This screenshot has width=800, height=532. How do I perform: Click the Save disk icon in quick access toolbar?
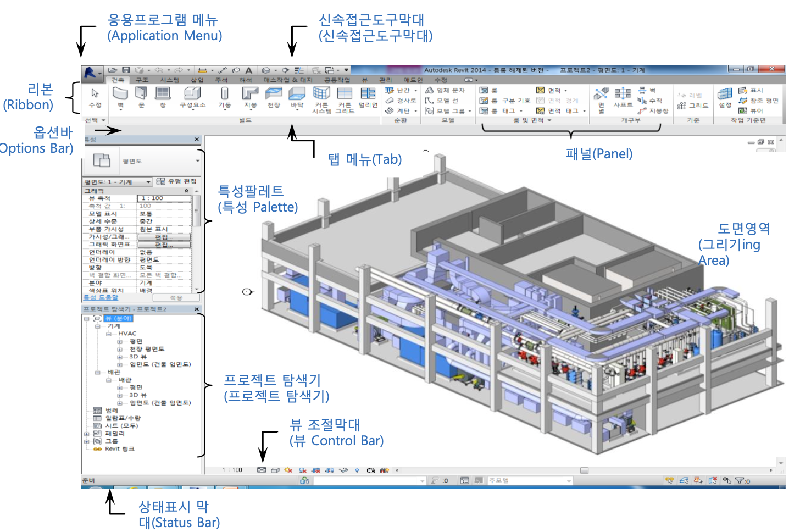pyautogui.click(x=126, y=70)
